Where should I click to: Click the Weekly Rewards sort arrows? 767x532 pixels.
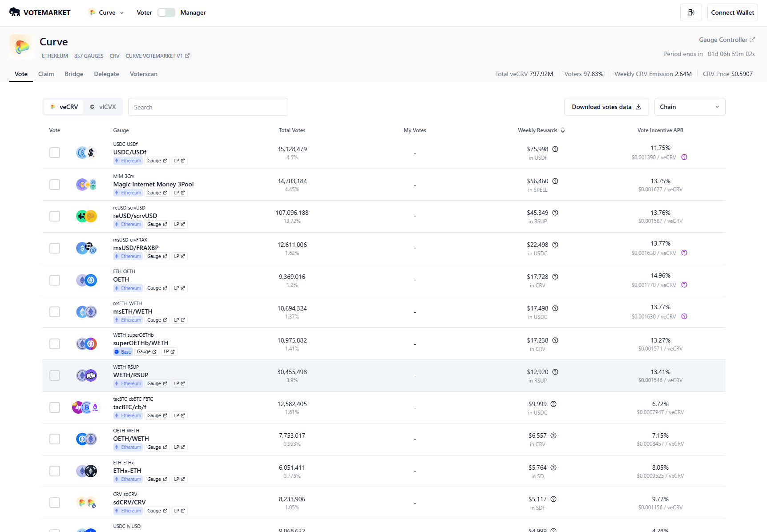tap(563, 130)
